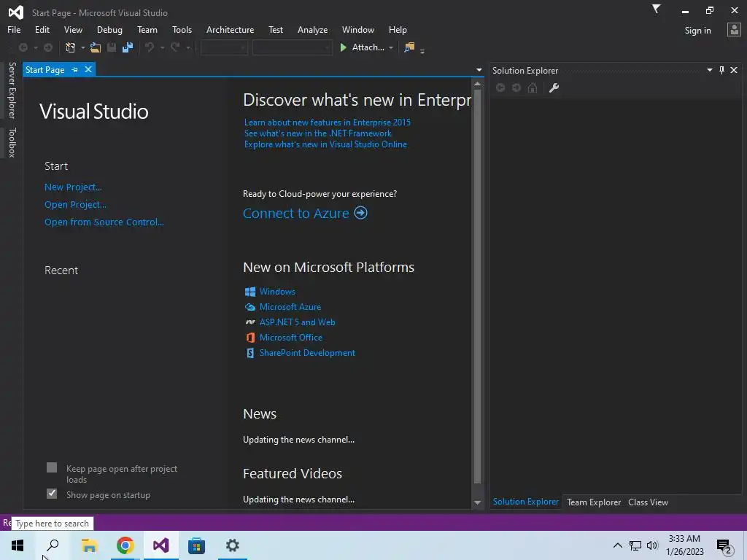Click the Find in Files toolbar icon
747x560 pixels.
(x=409, y=47)
